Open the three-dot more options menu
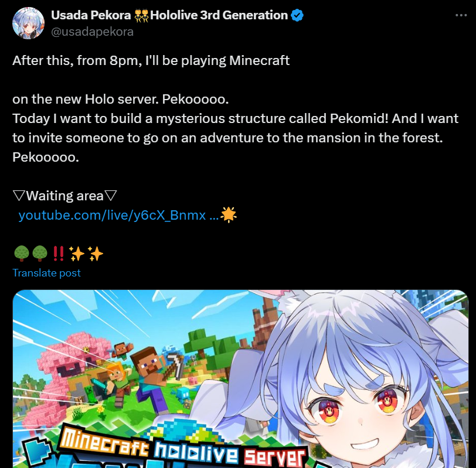476x468 pixels. point(461,15)
